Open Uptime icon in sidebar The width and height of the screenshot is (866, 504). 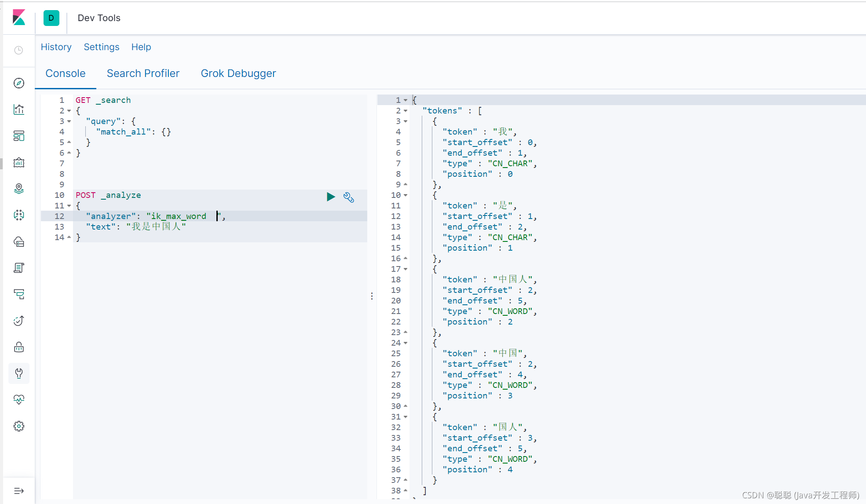pos(19,321)
